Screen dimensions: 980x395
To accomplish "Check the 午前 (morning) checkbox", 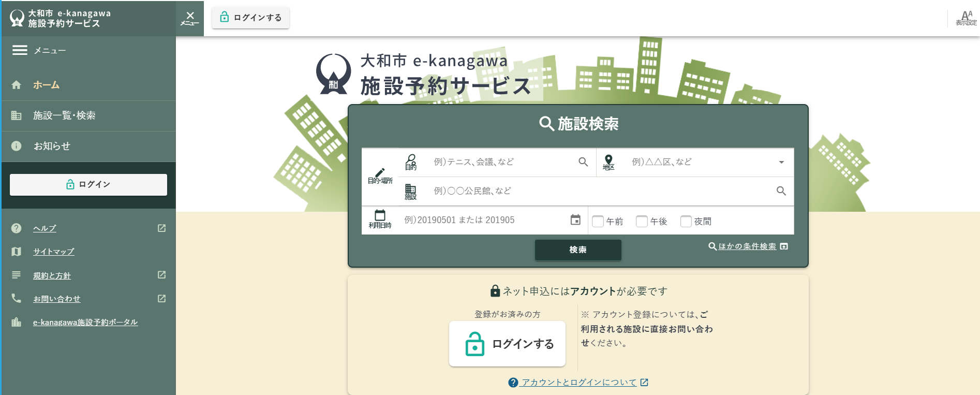I will click(x=598, y=222).
